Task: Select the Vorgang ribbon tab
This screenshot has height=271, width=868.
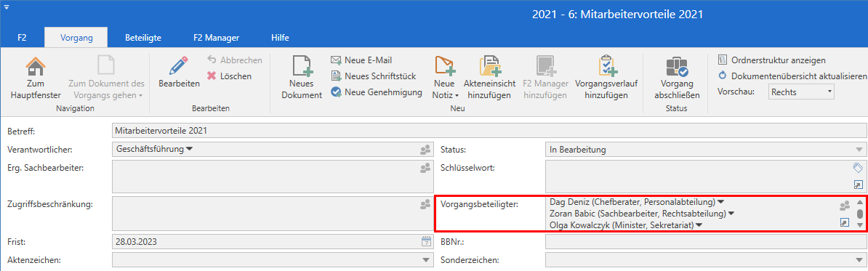Action: point(76,39)
